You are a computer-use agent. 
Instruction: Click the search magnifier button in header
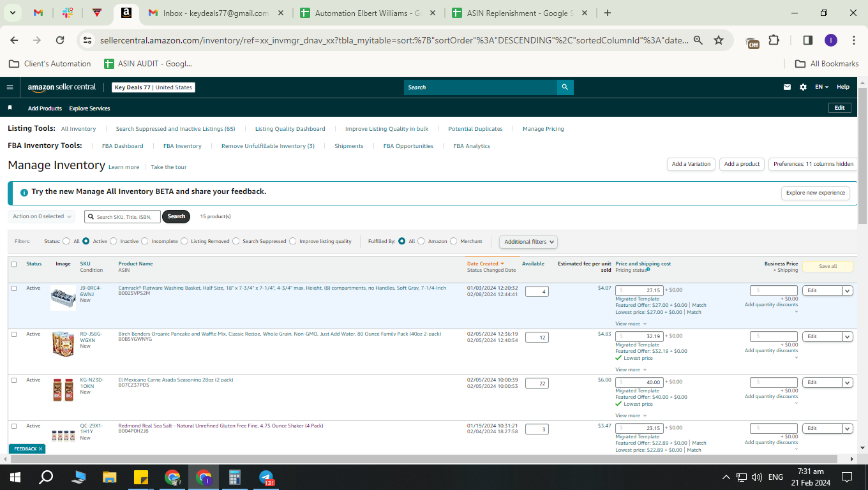click(x=565, y=87)
